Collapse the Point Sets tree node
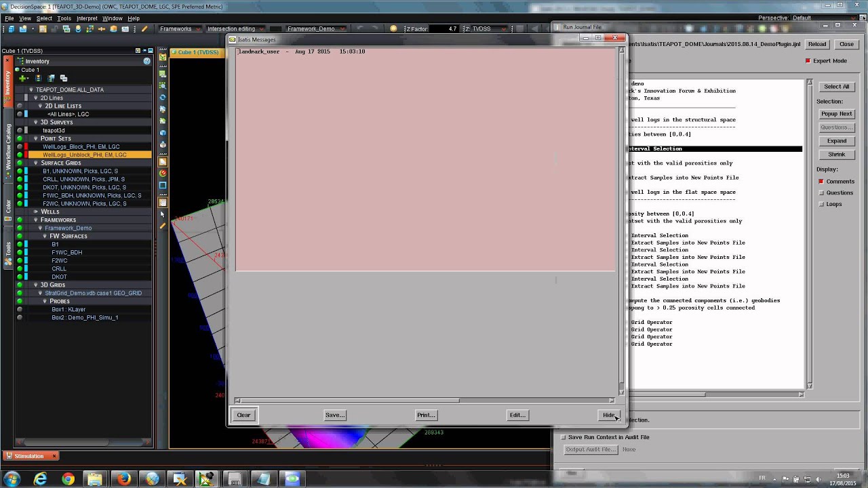Screen dimensions: 868x488 pyautogui.click(x=35, y=138)
